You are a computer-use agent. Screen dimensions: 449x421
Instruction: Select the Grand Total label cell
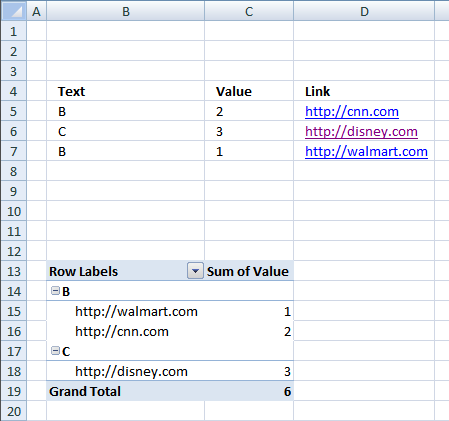tap(126, 391)
